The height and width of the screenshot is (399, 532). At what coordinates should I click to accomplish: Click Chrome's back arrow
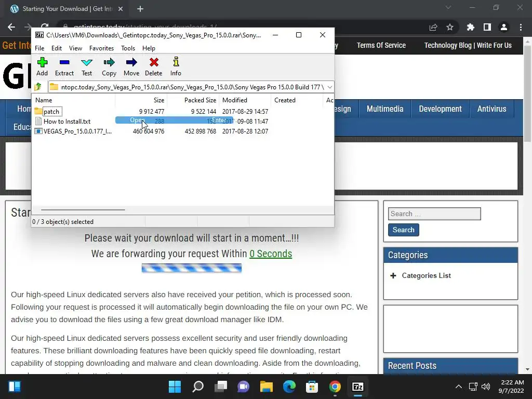coord(11,27)
